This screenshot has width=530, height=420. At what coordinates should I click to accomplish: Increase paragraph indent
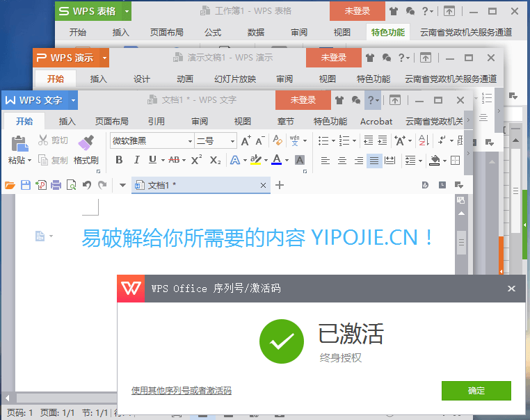pyautogui.click(x=383, y=140)
